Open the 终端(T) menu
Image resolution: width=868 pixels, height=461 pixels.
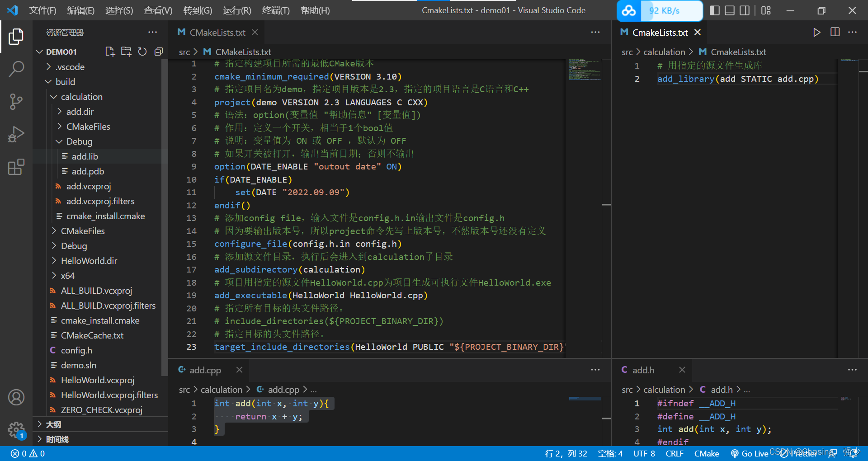pos(276,10)
